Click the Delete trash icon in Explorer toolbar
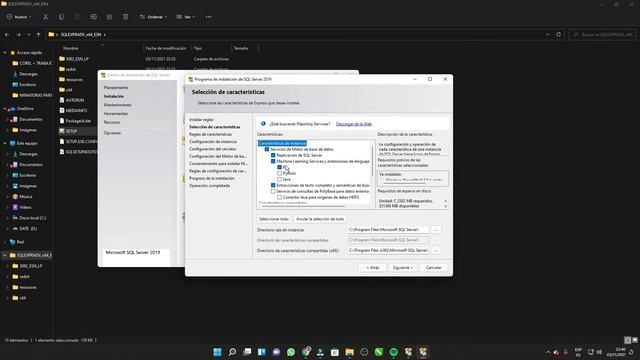 pyautogui.click(x=125, y=17)
